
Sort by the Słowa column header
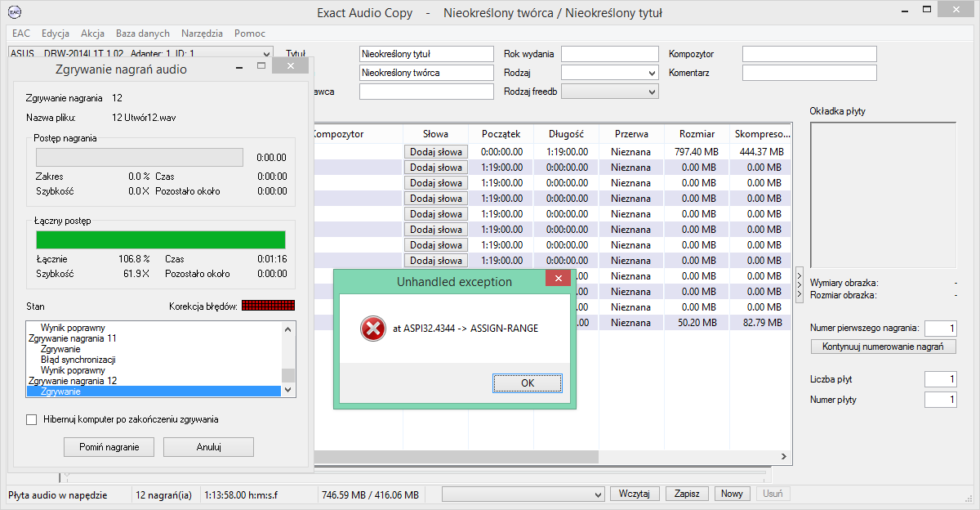coord(435,134)
